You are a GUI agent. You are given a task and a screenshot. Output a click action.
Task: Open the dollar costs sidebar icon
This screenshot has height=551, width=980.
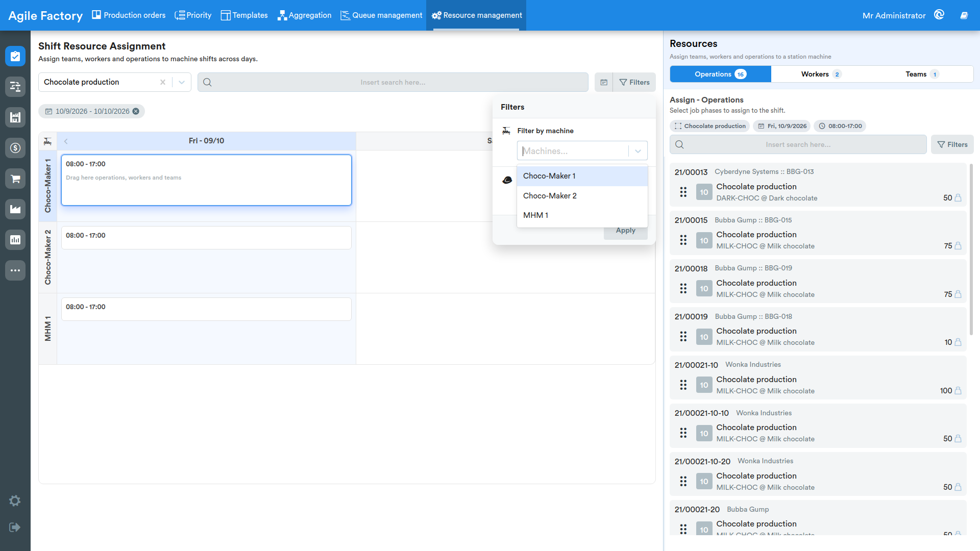pyautogui.click(x=15, y=148)
